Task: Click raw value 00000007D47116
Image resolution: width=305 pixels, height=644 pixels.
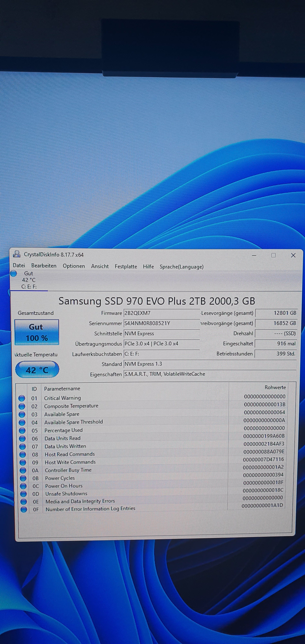Action: point(263,459)
